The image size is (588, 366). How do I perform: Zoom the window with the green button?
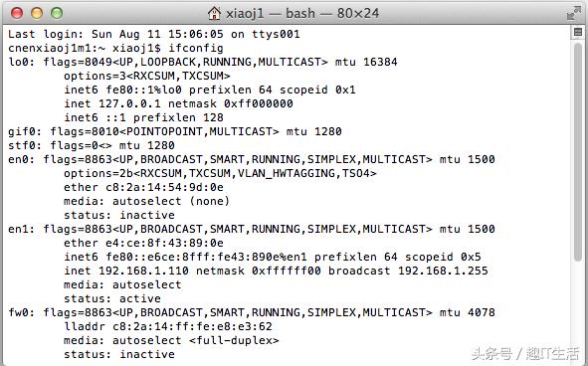click(57, 14)
